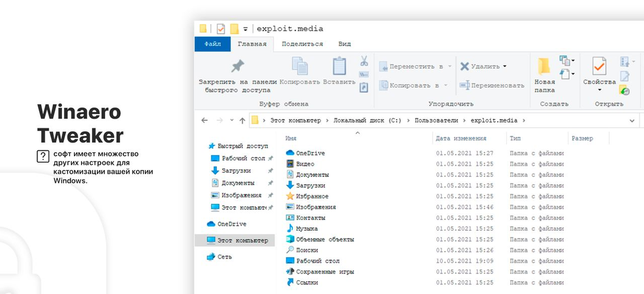Expand the arrow beneath Свойства
644x294 pixels.
click(599, 90)
